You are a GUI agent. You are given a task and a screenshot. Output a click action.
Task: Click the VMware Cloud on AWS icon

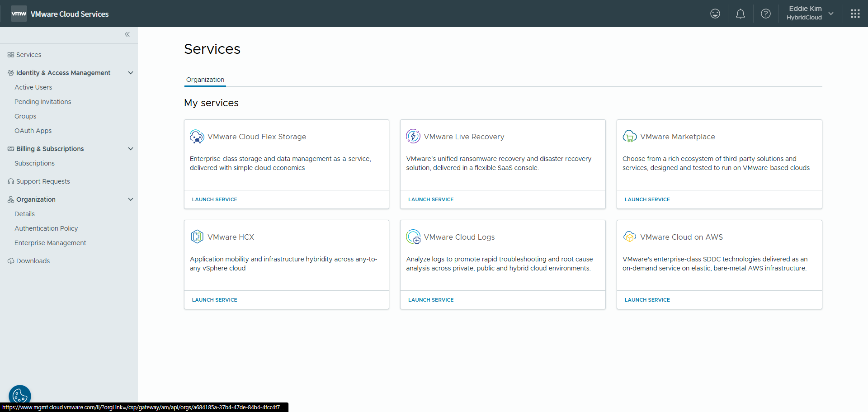point(630,237)
